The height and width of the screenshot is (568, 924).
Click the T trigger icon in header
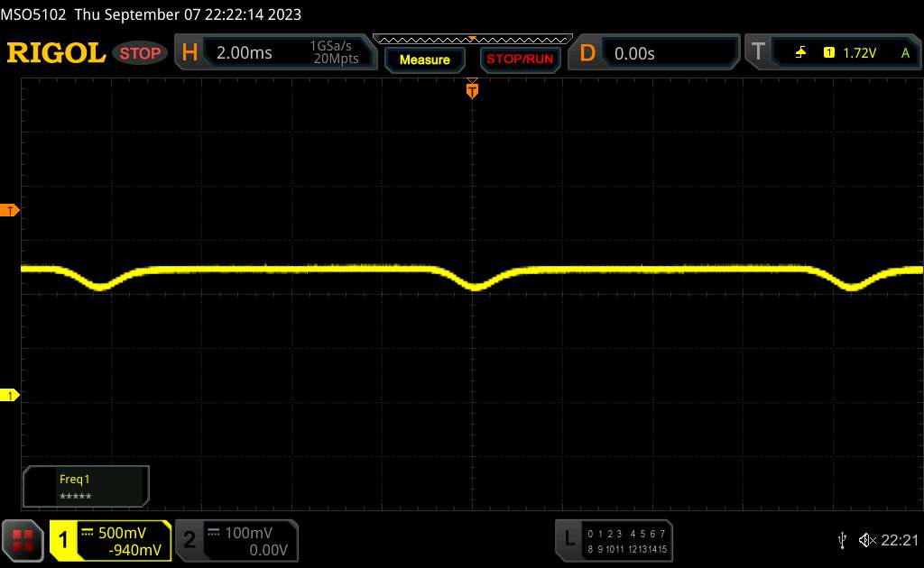pyautogui.click(x=758, y=51)
